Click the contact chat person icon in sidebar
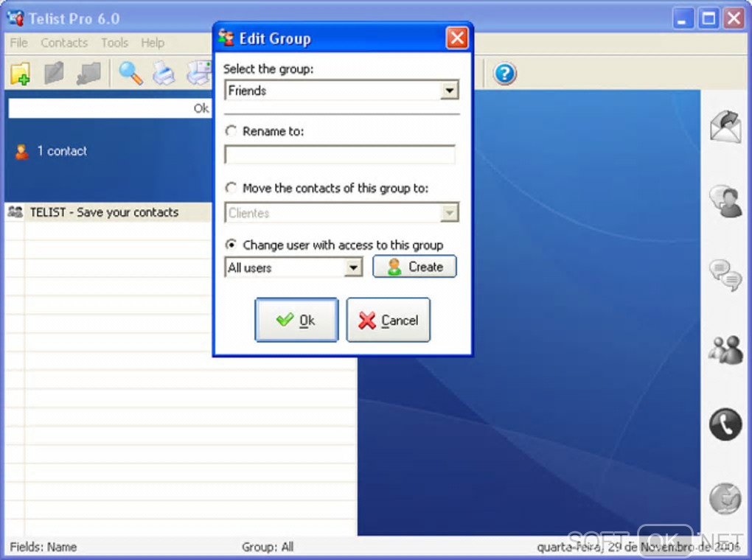The width and height of the screenshot is (752, 560). point(725,201)
